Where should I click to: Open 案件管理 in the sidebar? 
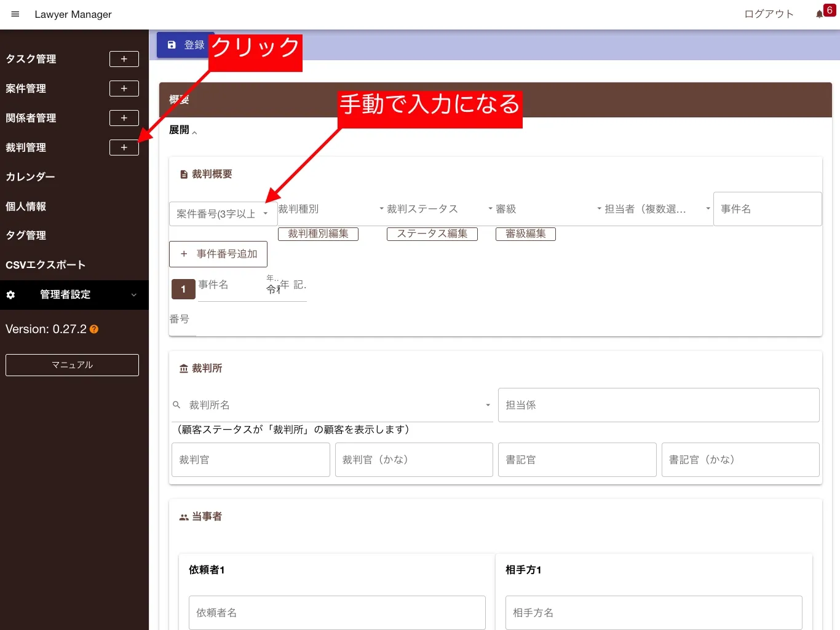(26, 89)
